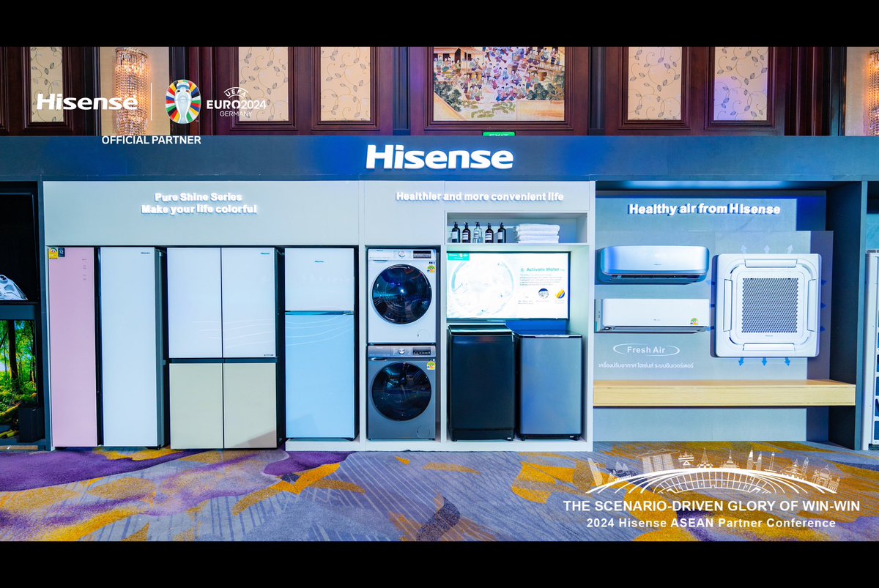The width and height of the screenshot is (879, 588).
Task: Click the large illuminated Hisense booth sign
Action: point(439,157)
